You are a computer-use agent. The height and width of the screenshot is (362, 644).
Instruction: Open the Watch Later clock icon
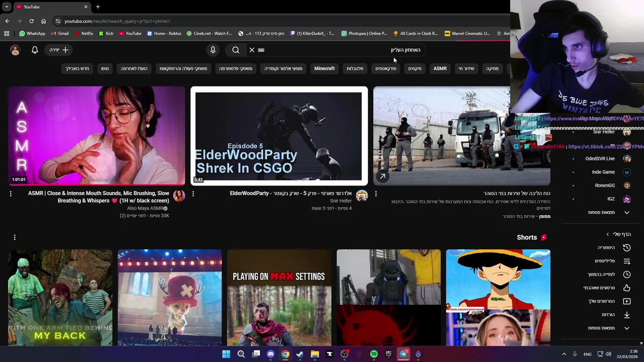(626, 275)
